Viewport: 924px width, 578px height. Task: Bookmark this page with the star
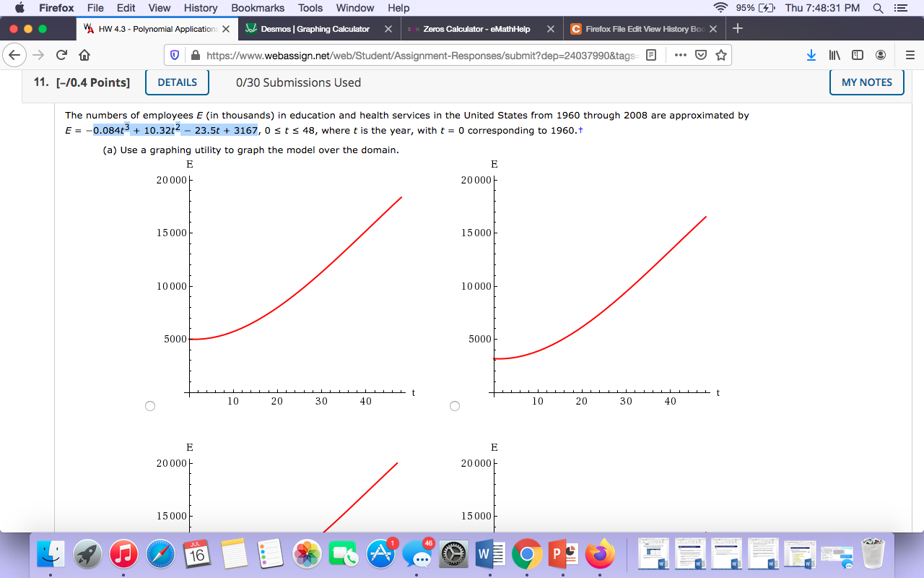point(720,55)
